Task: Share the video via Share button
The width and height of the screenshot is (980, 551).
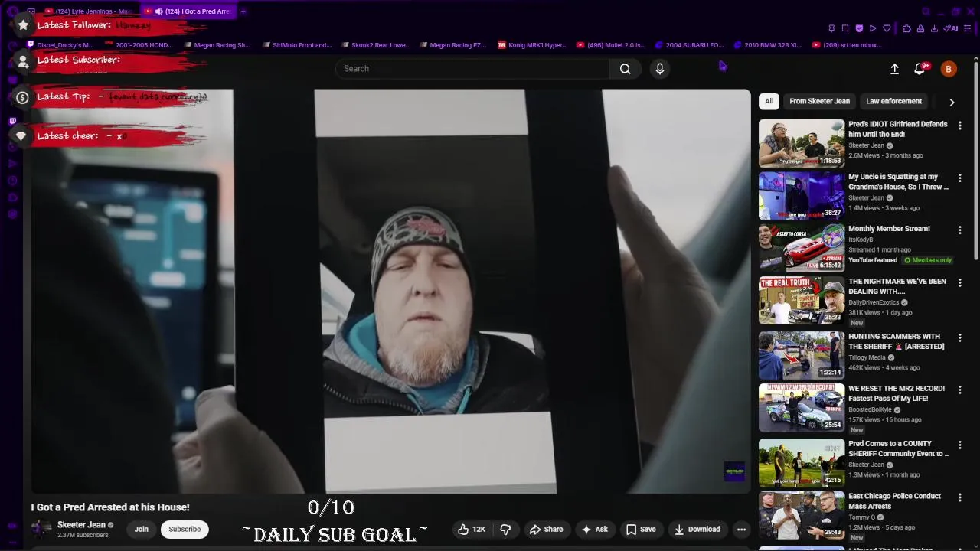Action: 546,529
